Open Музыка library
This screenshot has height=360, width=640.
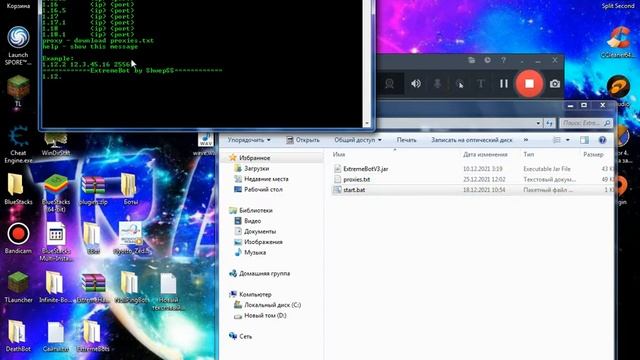coord(255,253)
